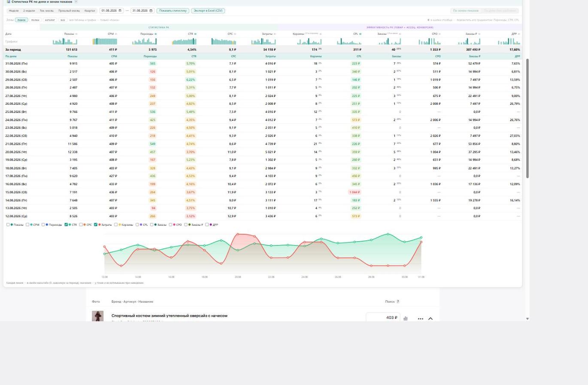
Task: Select the Прошлый месяц period tab
Action: pos(69,11)
